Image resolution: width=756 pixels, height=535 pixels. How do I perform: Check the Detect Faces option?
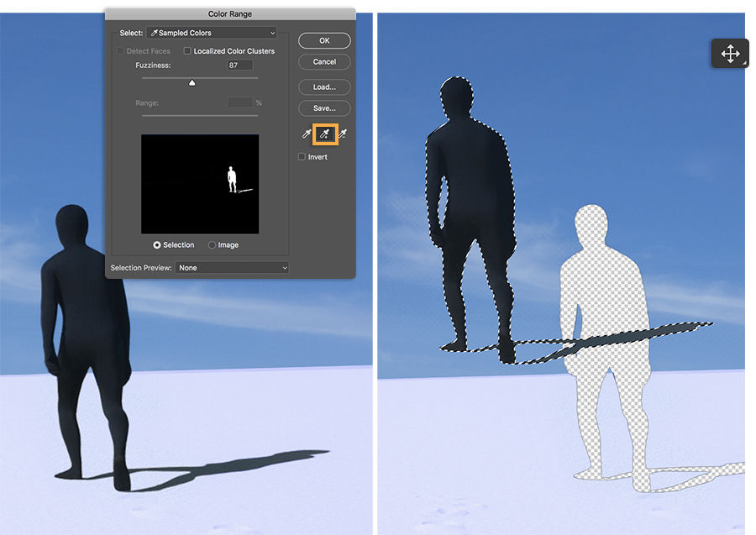pos(119,50)
